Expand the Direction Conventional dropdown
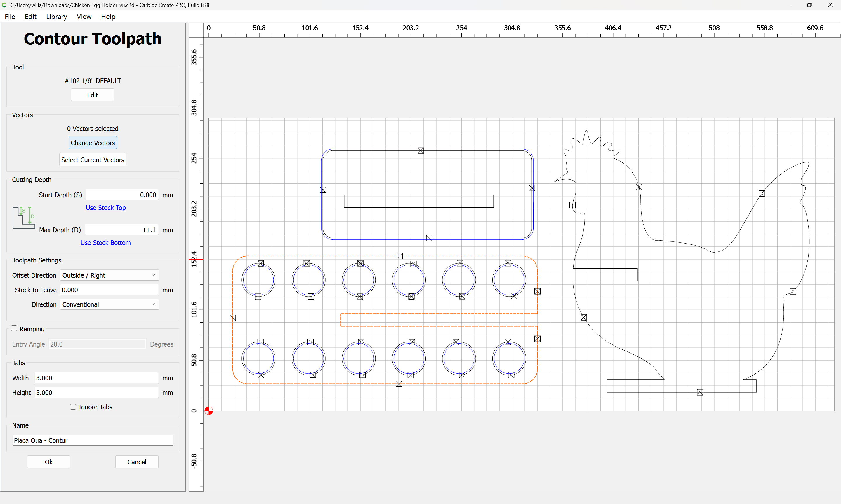The width and height of the screenshot is (841, 504). (109, 304)
